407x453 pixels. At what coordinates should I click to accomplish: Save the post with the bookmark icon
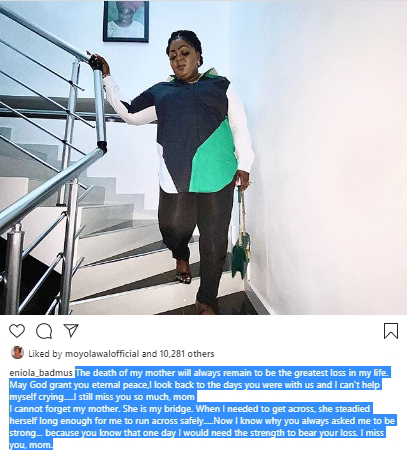[x=391, y=331]
